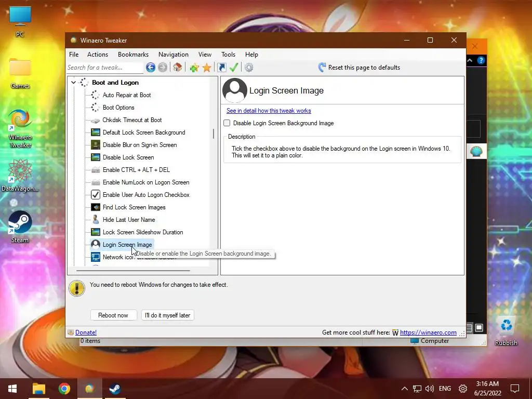Click the Hide Last User Name person icon
The height and width of the screenshot is (399, 532).
tap(96, 220)
